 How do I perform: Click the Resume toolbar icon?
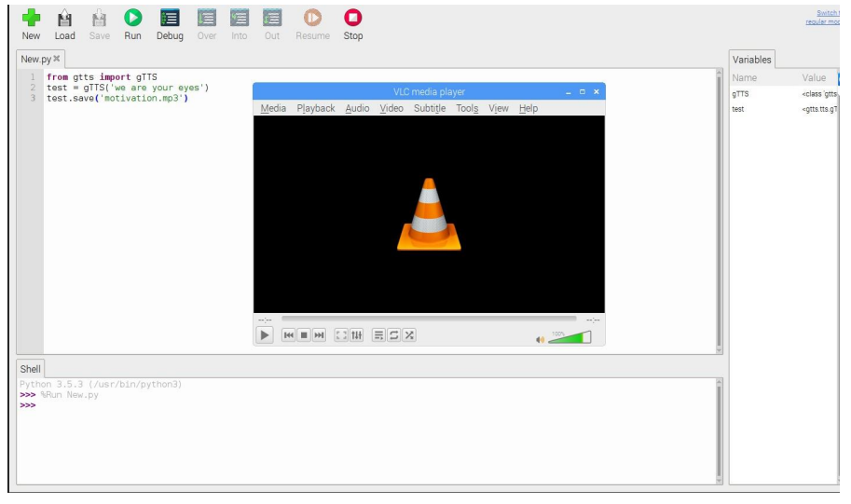tap(312, 19)
